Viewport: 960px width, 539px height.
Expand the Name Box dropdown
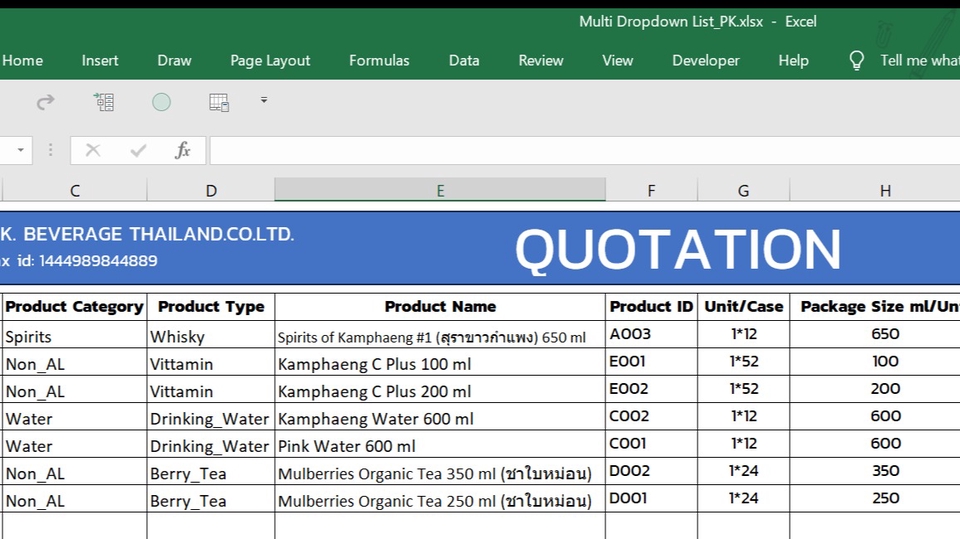pyautogui.click(x=20, y=150)
